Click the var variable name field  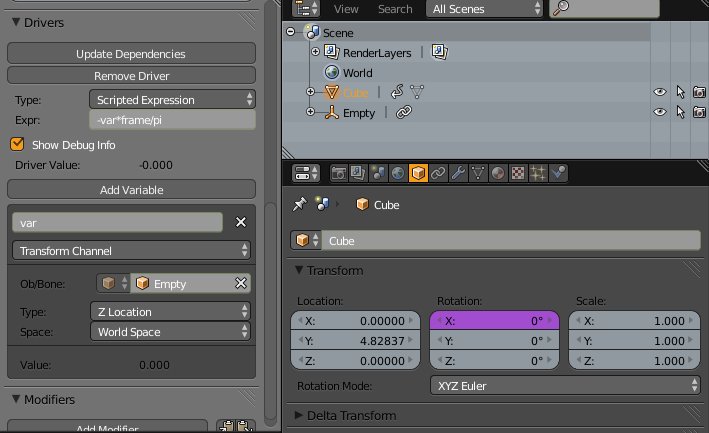click(x=117, y=222)
